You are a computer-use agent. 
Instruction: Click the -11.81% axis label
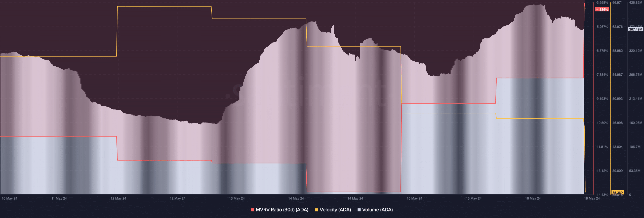pos(602,147)
